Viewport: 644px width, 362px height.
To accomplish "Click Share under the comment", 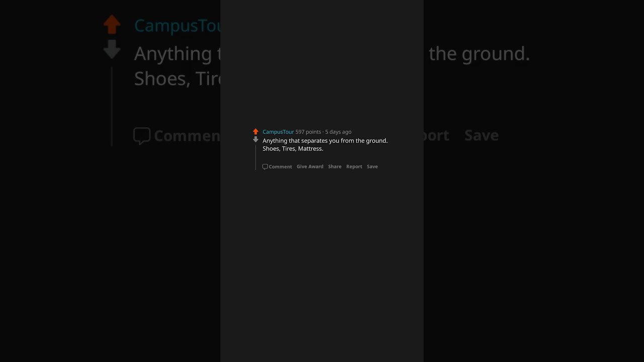I will (335, 166).
